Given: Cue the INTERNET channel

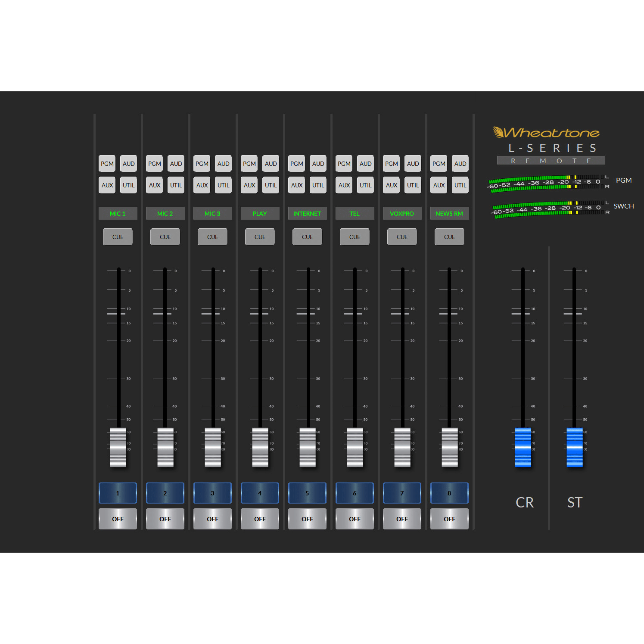Looking at the screenshot, I should pyautogui.click(x=307, y=237).
